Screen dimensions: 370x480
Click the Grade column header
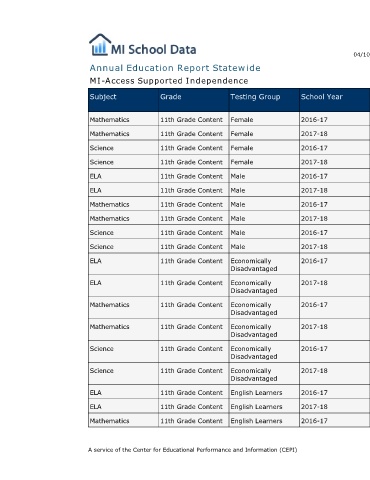(x=171, y=97)
